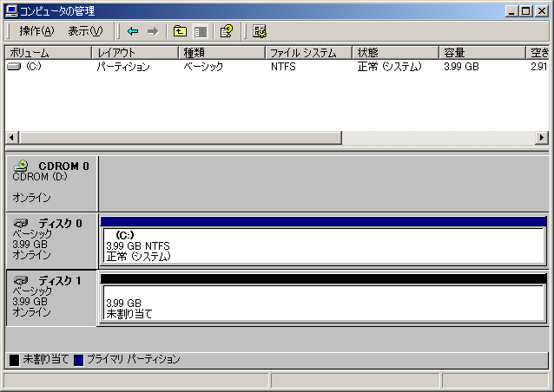The height and width of the screenshot is (392, 554).
Task: Open the 操作(A) menu
Action: click(x=36, y=31)
